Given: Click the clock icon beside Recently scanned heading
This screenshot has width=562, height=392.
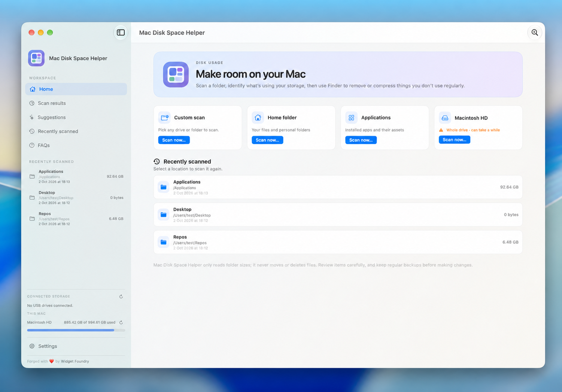Looking at the screenshot, I should 157,161.
